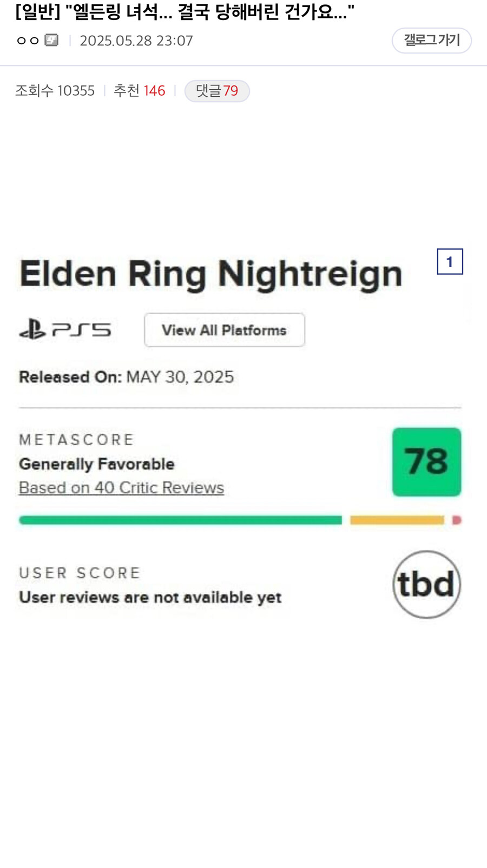
Task: Open the 갤로그가기 button
Action: [431, 41]
